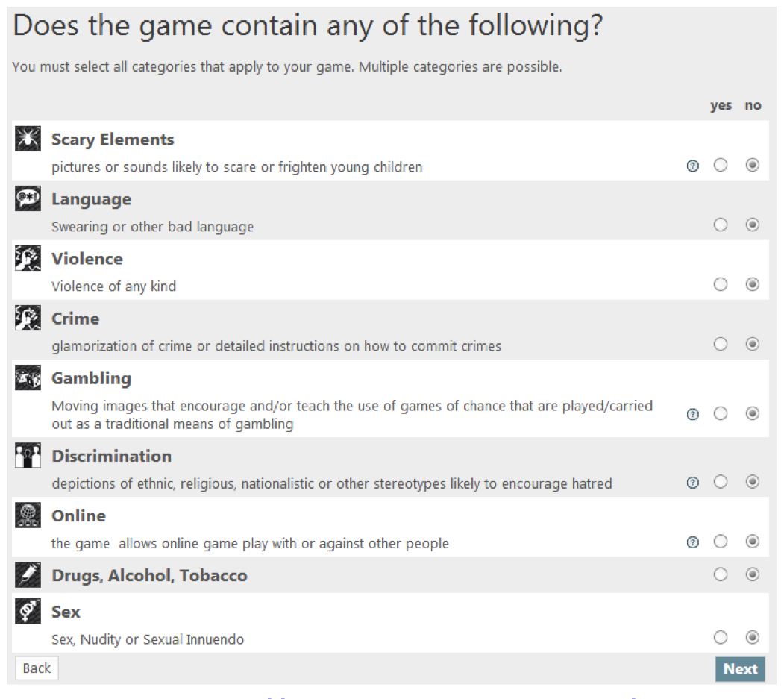Image resolution: width=784 pixels, height=699 pixels.
Task: Click the Gambling dice icon
Action: pyautogui.click(x=28, y=378)
